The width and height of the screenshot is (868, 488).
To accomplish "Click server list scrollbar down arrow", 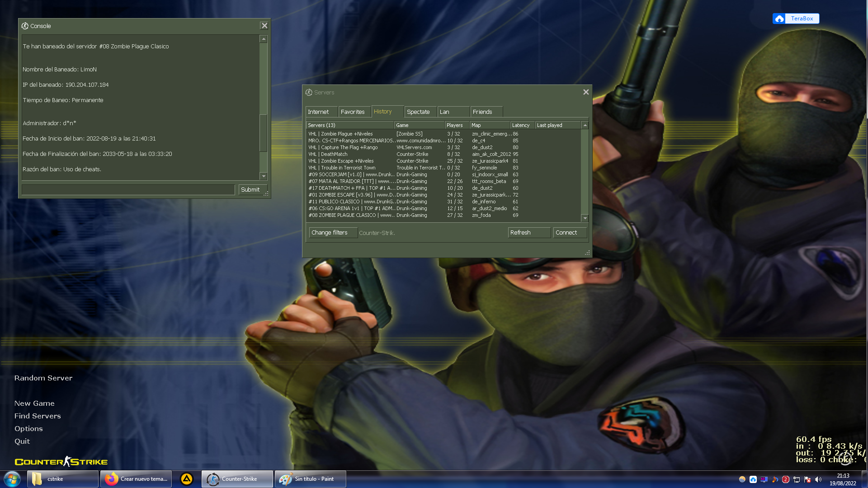I will [x=585, y=218].
